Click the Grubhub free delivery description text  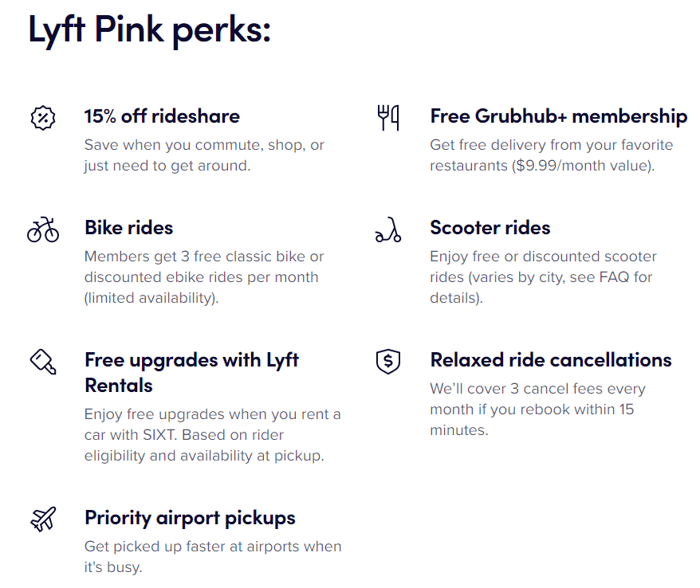tap(552, 155)
